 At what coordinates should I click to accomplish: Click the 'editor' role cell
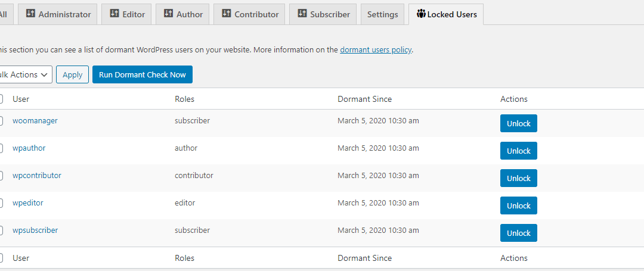point(185,203)
